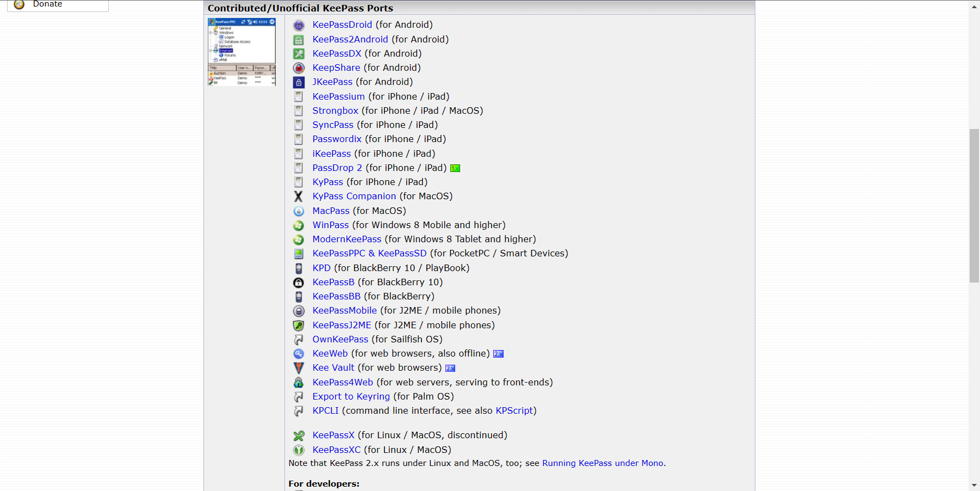Viewport: 980px width, 491px height.
Task: Open the KPScript link
Action: point(514,410)
